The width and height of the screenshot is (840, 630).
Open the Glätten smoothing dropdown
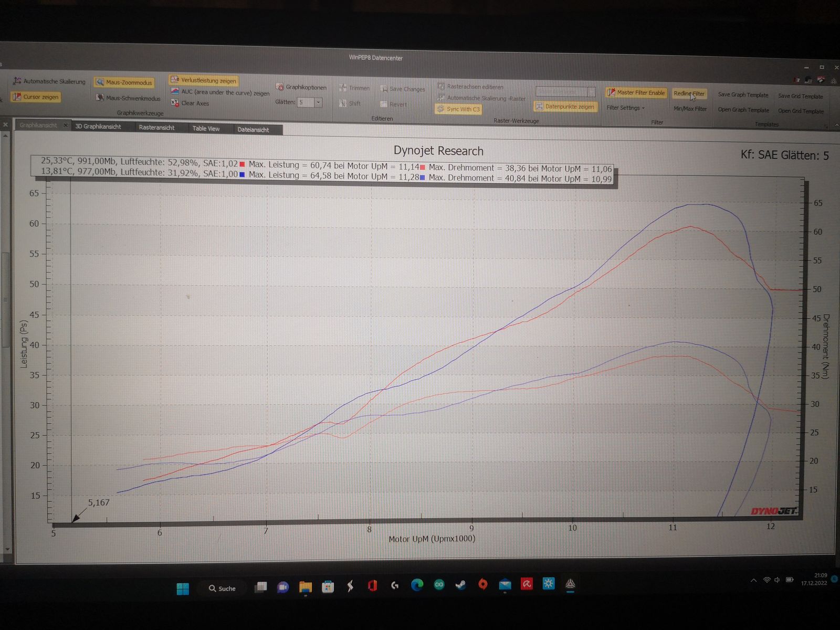click(x=318, y=102)
